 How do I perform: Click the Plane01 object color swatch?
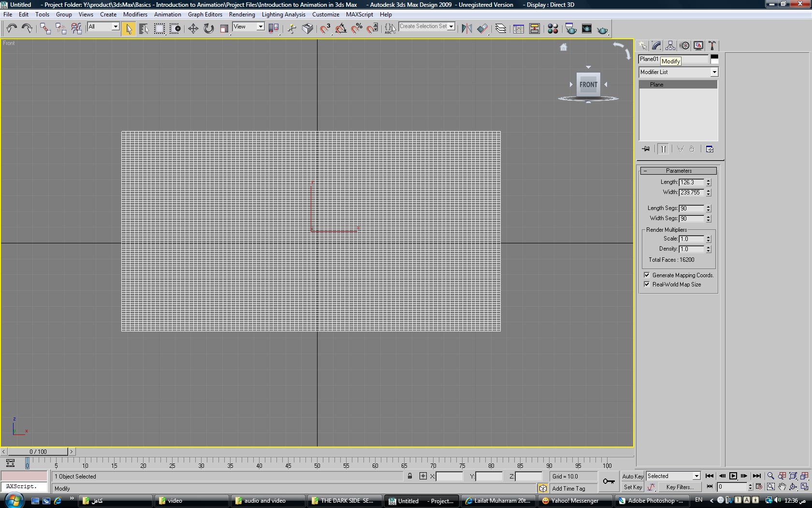[714, 59]
